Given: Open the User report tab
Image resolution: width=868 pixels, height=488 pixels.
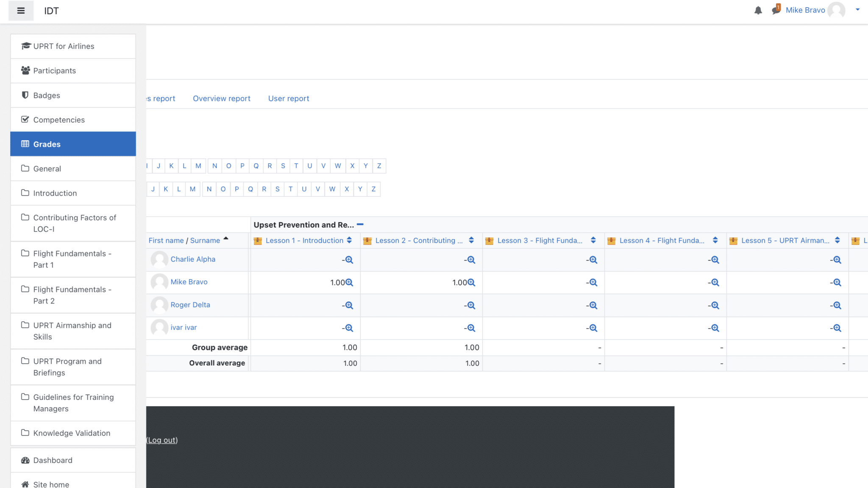Looking at the screenshot, I should [288, 98].
